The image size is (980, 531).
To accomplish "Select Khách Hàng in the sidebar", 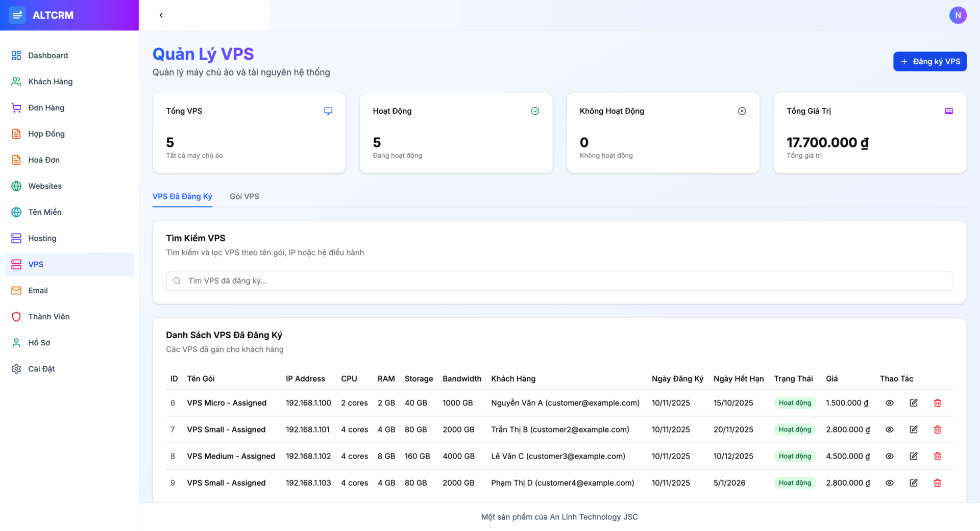I will coord(50,81).
